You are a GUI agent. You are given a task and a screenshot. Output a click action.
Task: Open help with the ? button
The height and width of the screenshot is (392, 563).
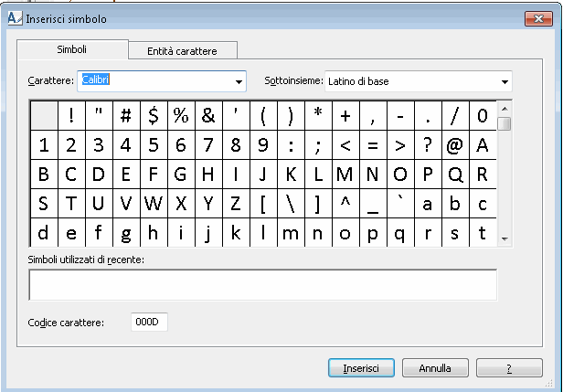pos(509,368)
